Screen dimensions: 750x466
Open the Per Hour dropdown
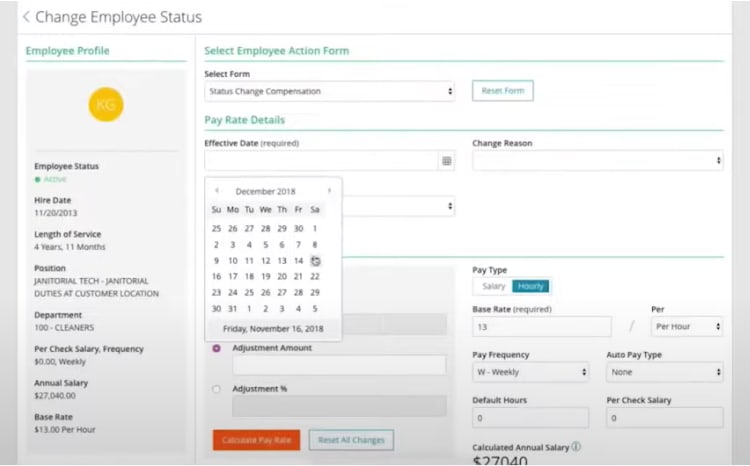[x=686, y=326]
